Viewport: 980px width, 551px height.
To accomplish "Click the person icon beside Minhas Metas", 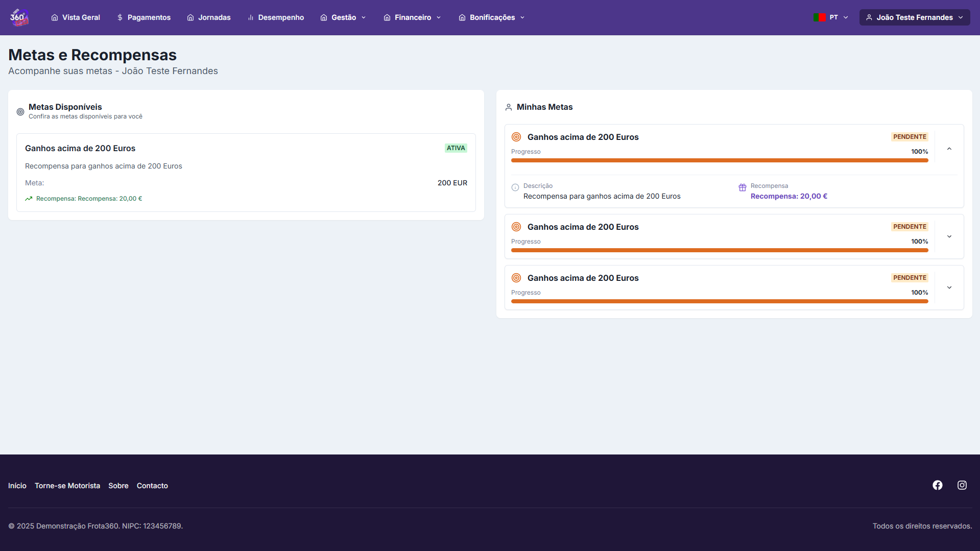I will (x=508, y=107).
